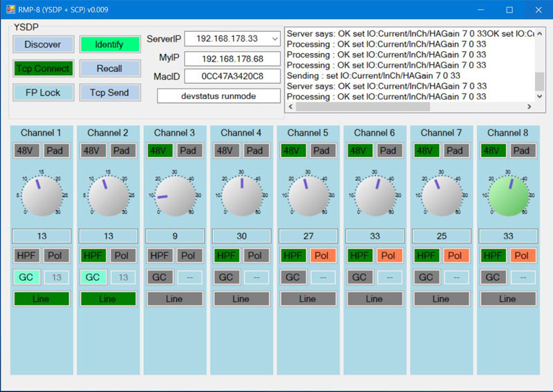Toggle Pad on Channel 7
This screenshot has height=392, width=553.
(456, 151)
